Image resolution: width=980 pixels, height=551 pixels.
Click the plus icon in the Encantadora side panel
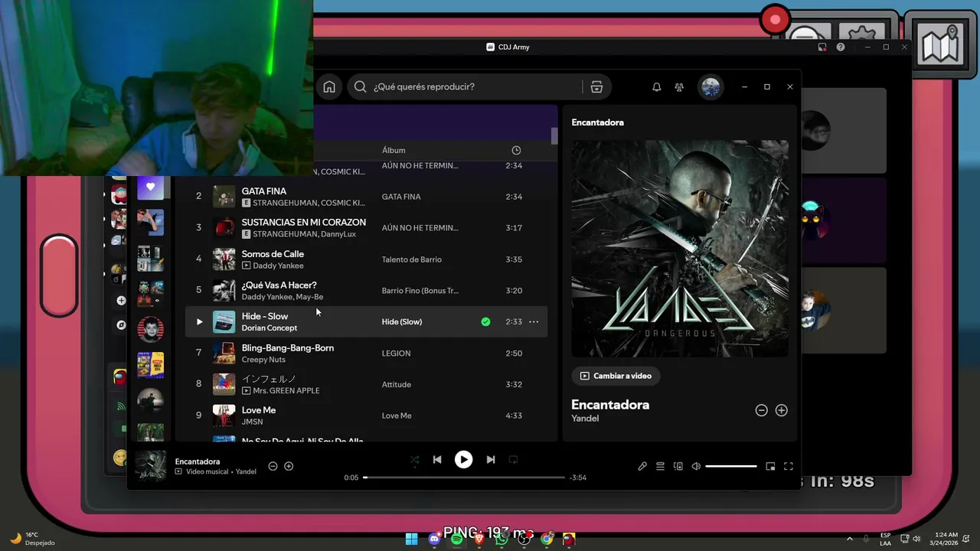(782, 410)
